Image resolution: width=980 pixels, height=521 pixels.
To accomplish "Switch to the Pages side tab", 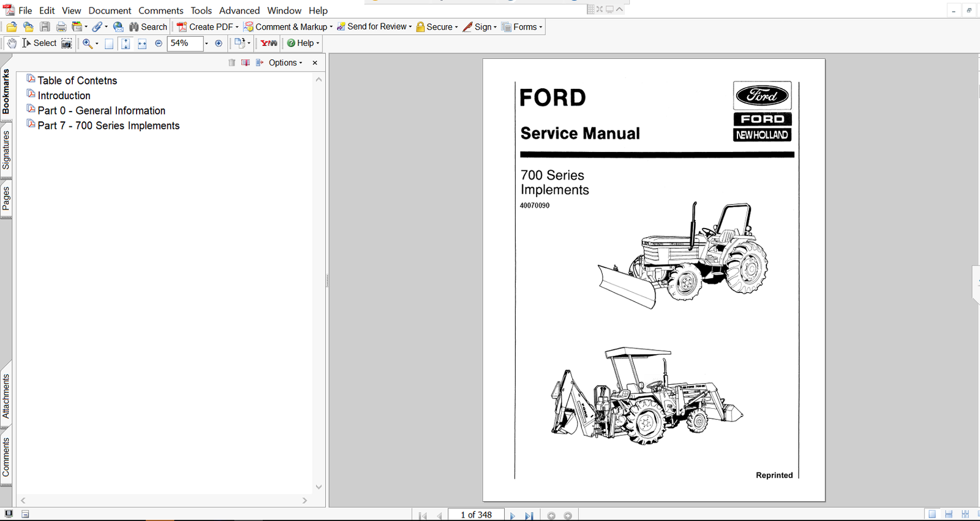I will pos(6,199).
